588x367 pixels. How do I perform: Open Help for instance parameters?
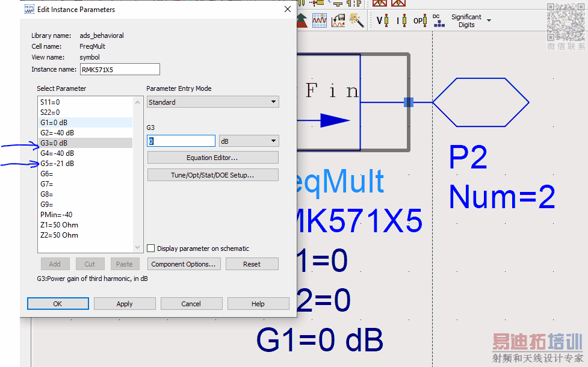pyautogui.click(x=258, y=304)
